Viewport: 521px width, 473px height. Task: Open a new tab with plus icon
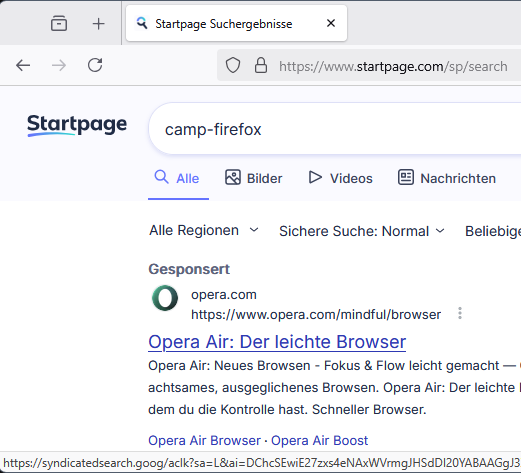click(98, 24)
